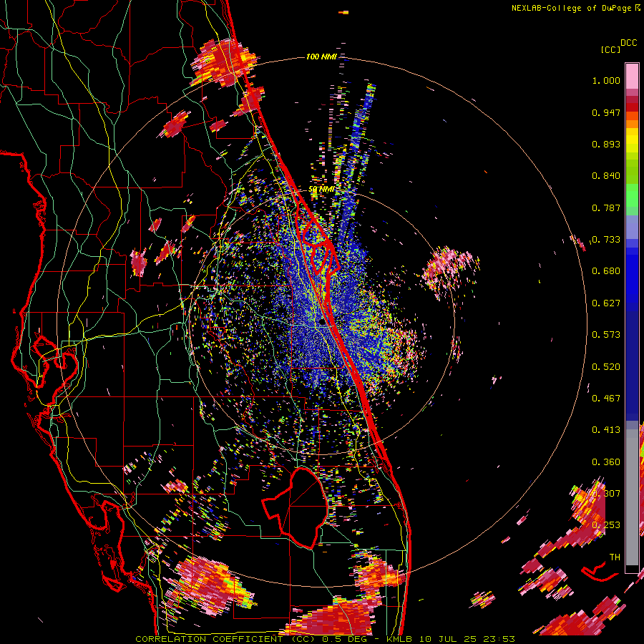This screenshot has height=644, width=644.
Task: Click the 0.413 color scale value
Action: 606,430
